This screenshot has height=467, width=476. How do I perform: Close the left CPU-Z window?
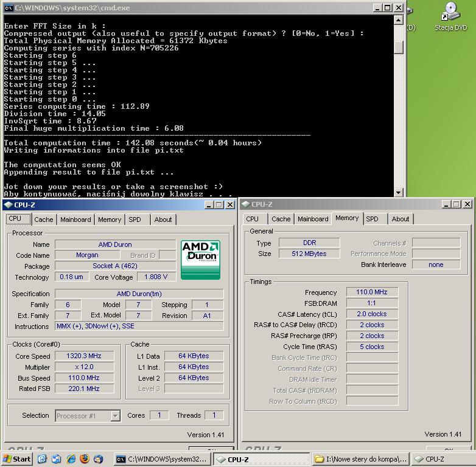click(230, 205)
